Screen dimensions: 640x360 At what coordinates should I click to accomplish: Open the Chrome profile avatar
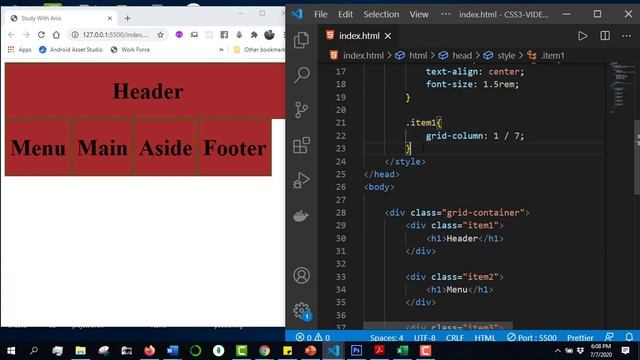(x=269, y=35)
